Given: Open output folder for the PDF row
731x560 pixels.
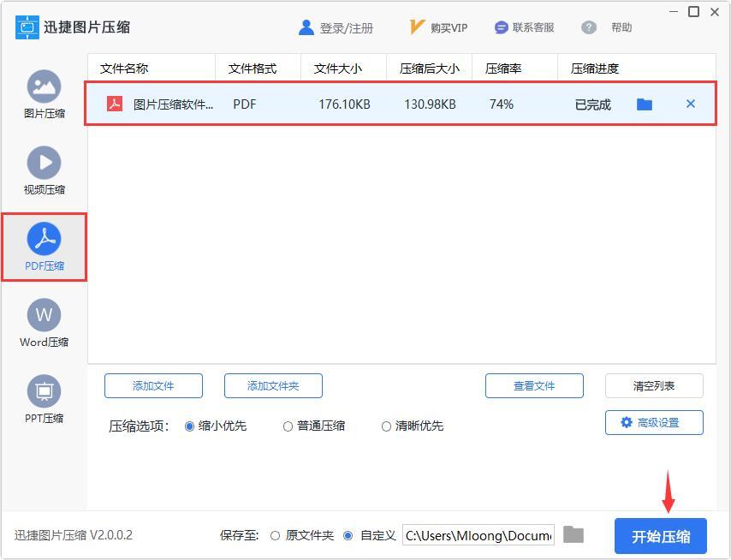Looking at the screenshot, I should 645,104.
